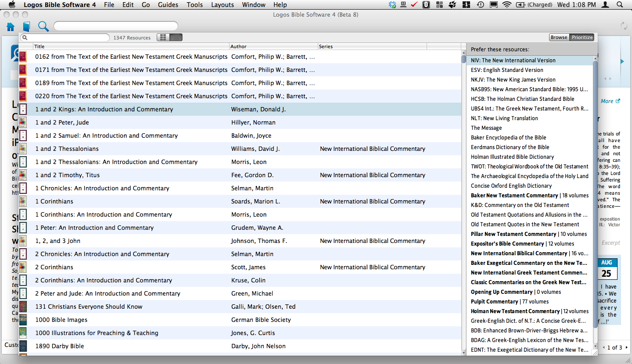Viewport: 632px width, 364px height.
Task: Select 'NIV: The New International Version' preference
Action: pyautogui.click(x=529, y=61)
